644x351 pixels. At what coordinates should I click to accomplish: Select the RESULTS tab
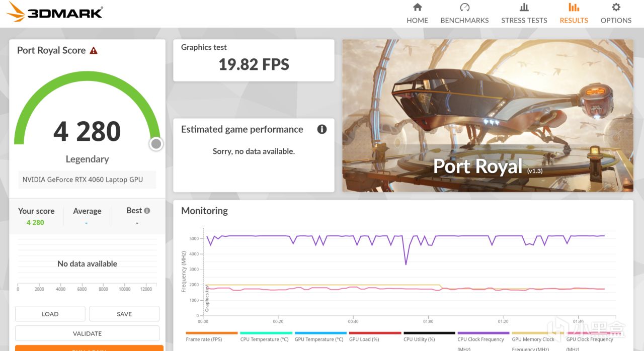(574, 14)
